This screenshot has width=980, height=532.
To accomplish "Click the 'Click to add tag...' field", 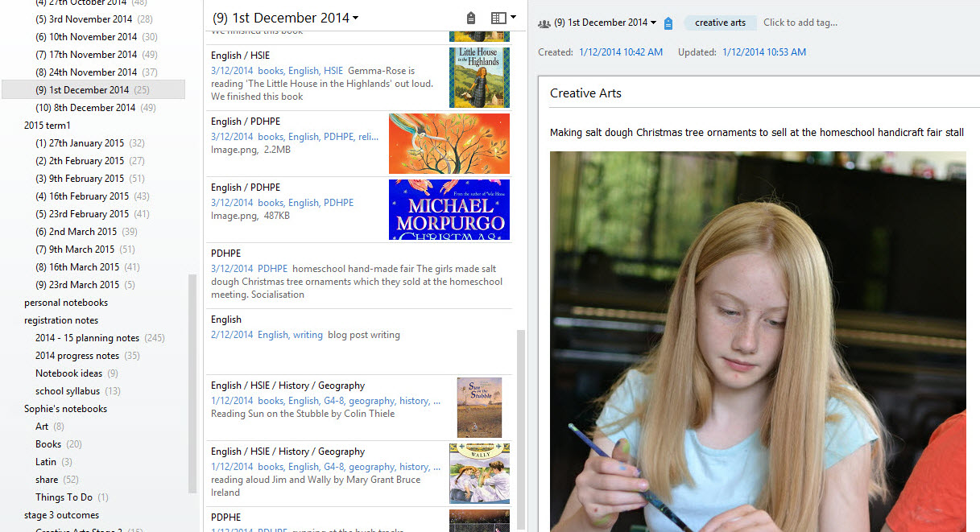I will click(800, 23).
